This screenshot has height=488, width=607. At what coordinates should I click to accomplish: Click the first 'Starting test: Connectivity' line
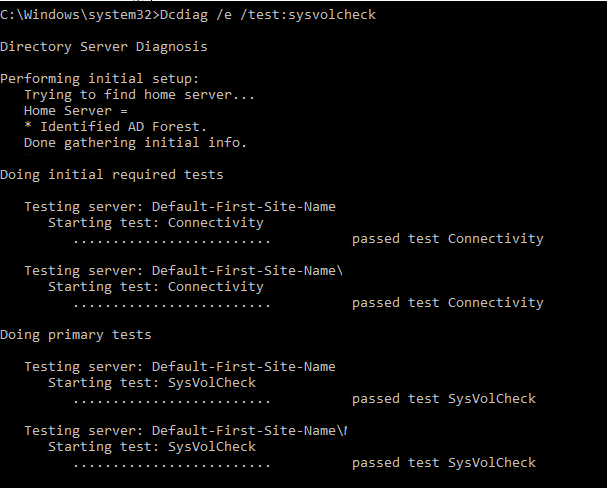(x=156, y=223)
